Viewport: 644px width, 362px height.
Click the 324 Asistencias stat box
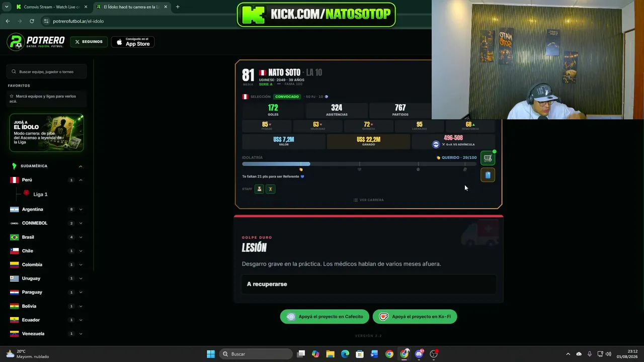point(337,110)
